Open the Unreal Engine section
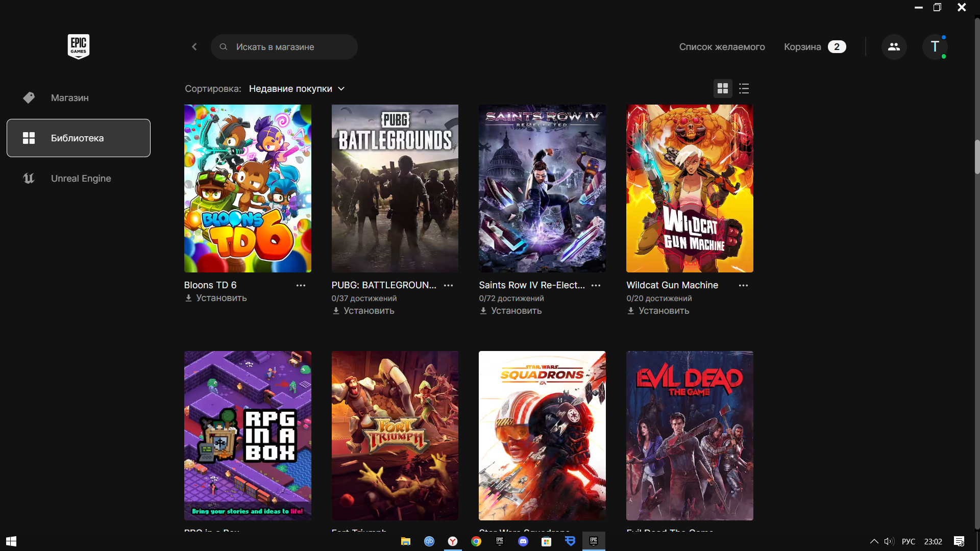 (x=79, y=178)
